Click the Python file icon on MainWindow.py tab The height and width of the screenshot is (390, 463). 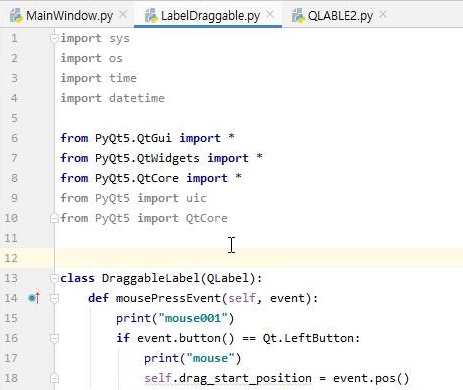tap(16, 16)
